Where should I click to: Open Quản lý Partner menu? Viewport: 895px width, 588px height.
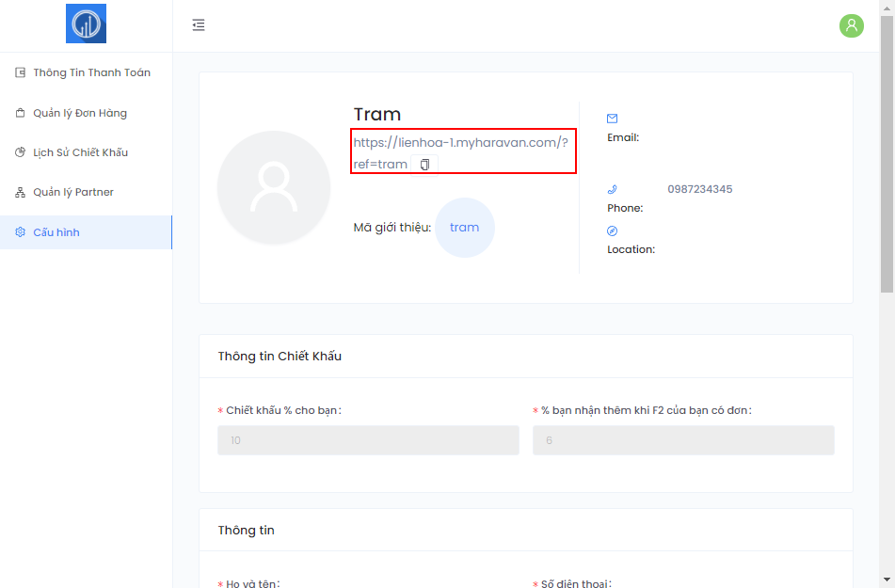point(86,192)
